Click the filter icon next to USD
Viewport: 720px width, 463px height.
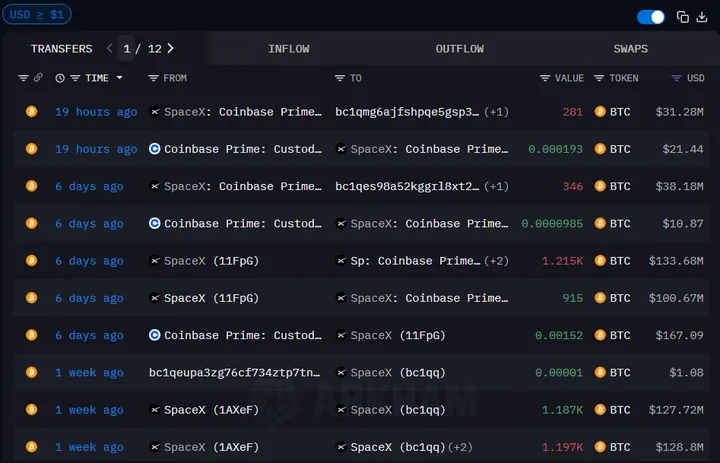(677, 78)
